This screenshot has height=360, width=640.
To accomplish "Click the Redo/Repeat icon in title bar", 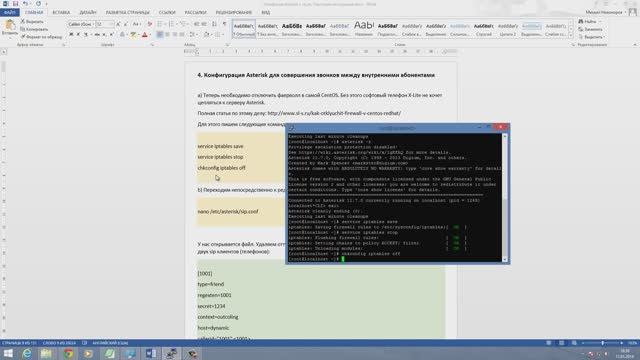I will point(38,4).
